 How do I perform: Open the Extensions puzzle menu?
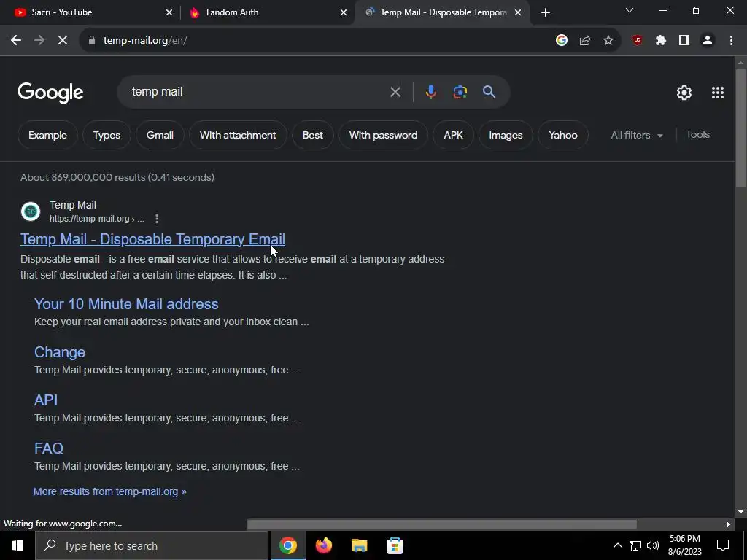point(661,41)
